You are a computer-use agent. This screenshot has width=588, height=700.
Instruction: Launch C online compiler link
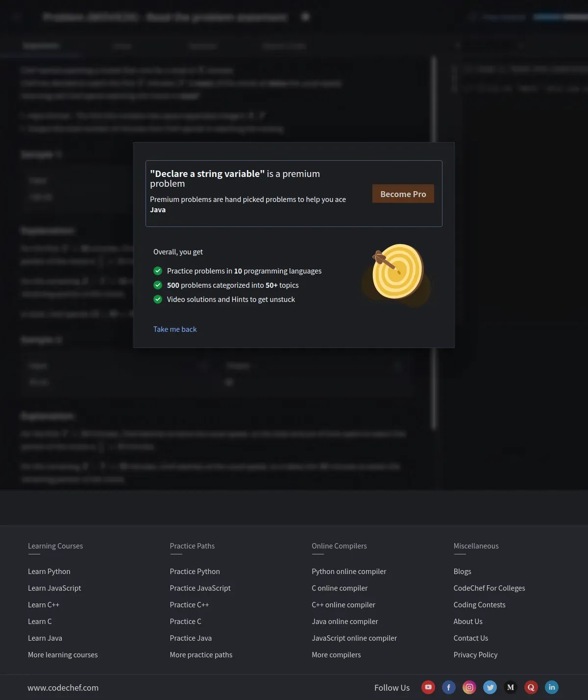340,588
